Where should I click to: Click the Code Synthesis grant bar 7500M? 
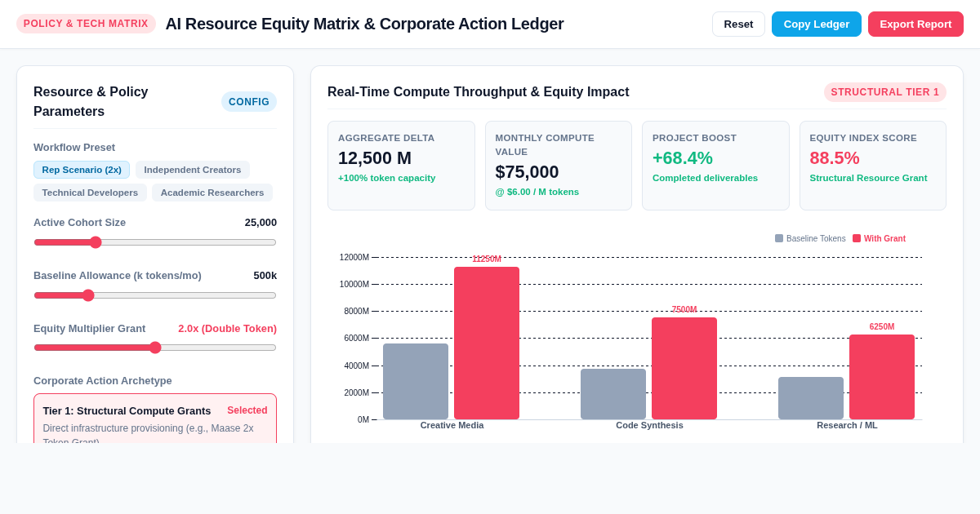684,368
